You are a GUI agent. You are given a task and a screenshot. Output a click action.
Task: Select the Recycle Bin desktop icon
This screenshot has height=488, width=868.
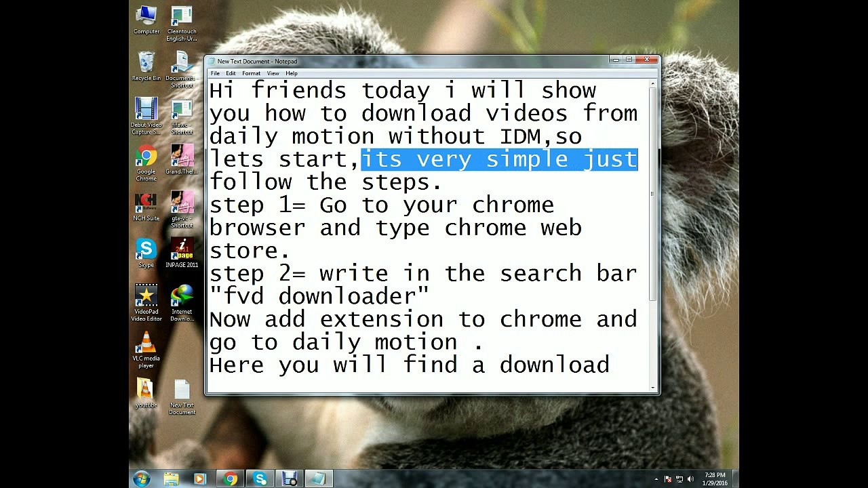[x=146, y=66]
